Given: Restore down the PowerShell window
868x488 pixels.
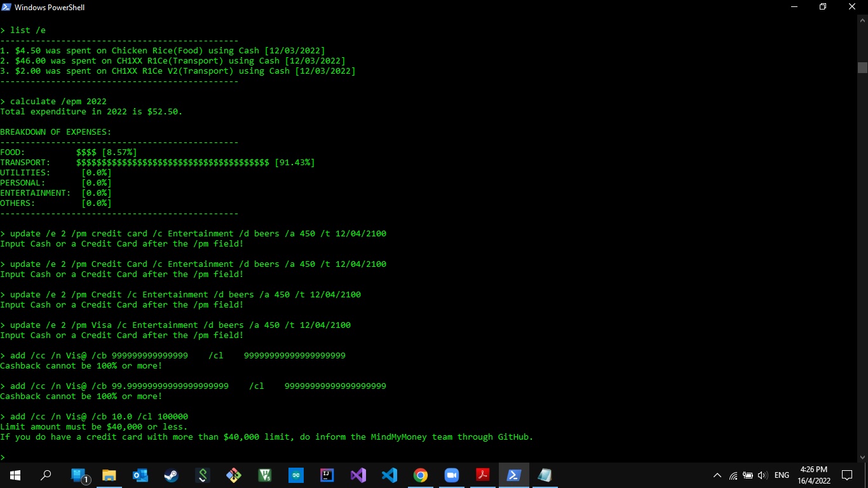Looking at the screenshot, I should pyautogui.click(x=823, y=7).
